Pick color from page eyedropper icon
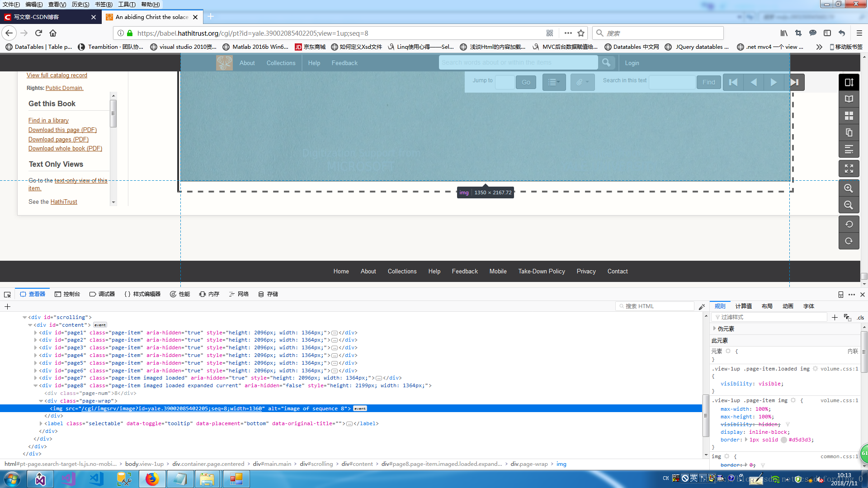Screen dimensions: 868x488 [702, 306]
